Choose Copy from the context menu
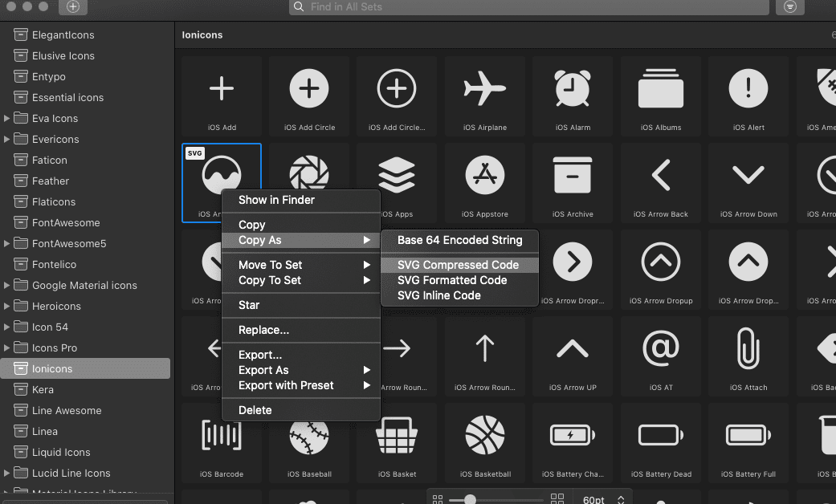 (300, 225)
